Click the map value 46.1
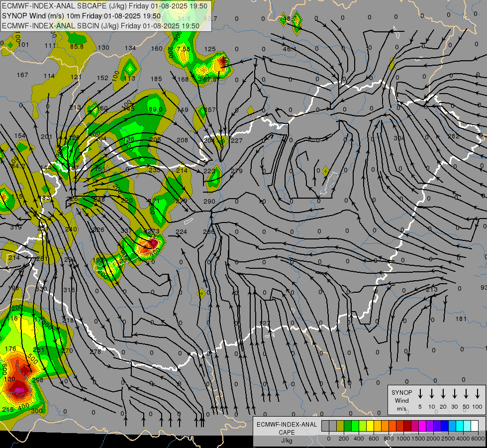The width and height of the screenshot is (487, 448). (289, 49)
